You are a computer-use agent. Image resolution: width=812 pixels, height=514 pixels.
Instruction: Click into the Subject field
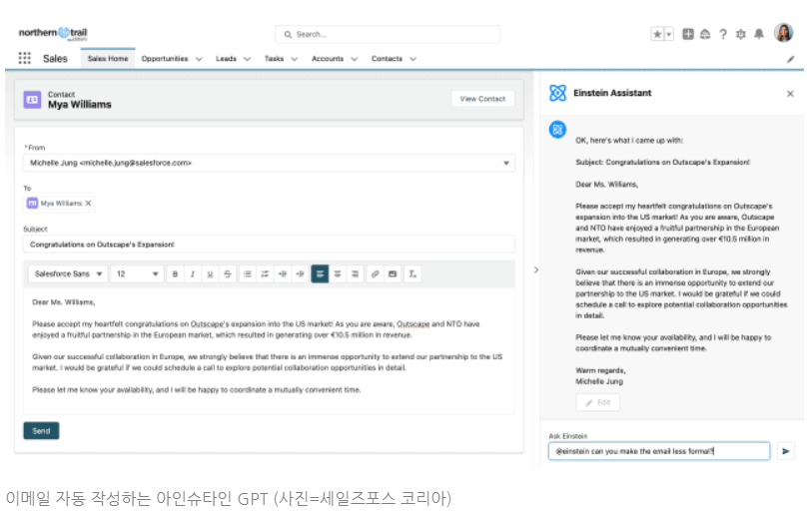point(269,245)
